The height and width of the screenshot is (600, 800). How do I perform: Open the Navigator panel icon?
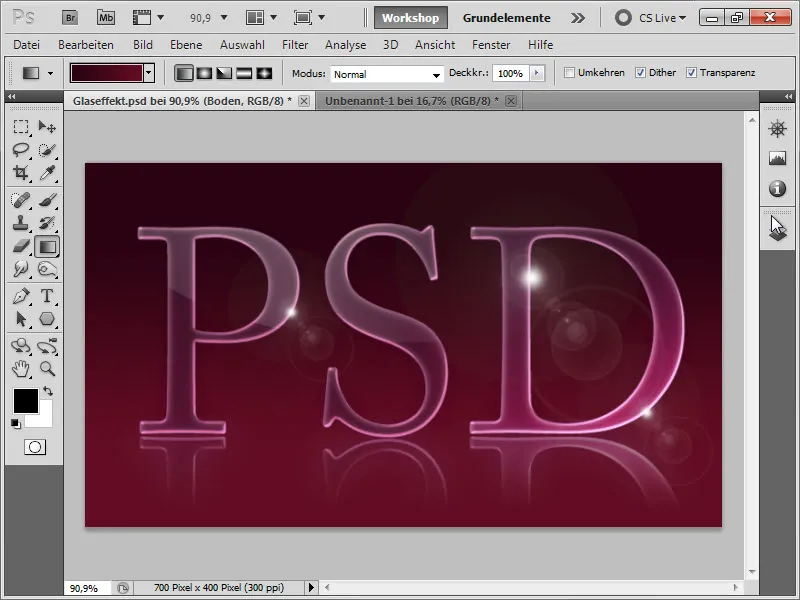click(x=777, y=129)
